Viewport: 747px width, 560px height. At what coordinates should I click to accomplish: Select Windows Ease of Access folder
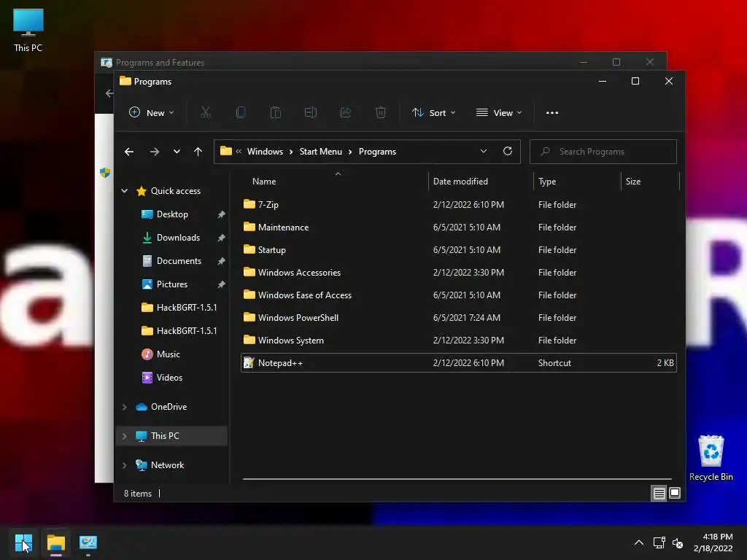(459, 295)
